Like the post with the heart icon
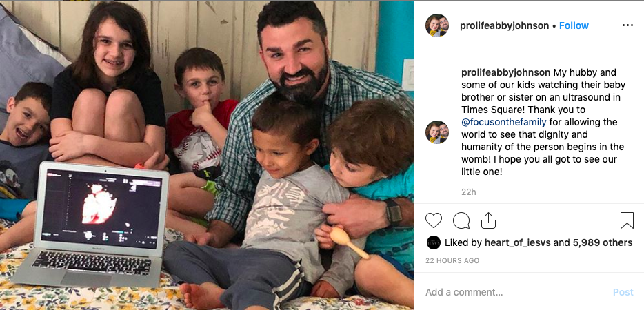The image size is (644, 310). coord(433,220)
